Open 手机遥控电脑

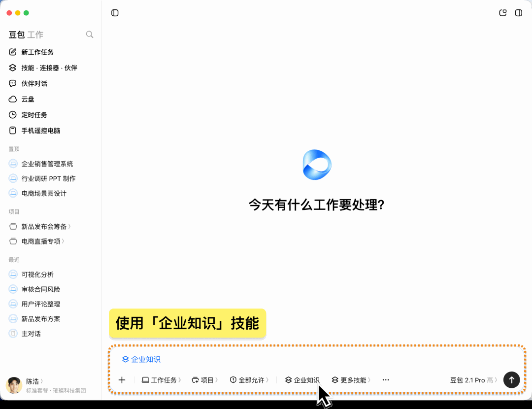[x=41, y=131]
